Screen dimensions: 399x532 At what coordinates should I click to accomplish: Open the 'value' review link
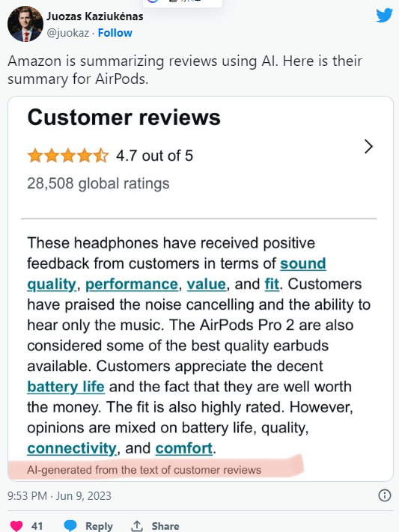tap(206, 284)
